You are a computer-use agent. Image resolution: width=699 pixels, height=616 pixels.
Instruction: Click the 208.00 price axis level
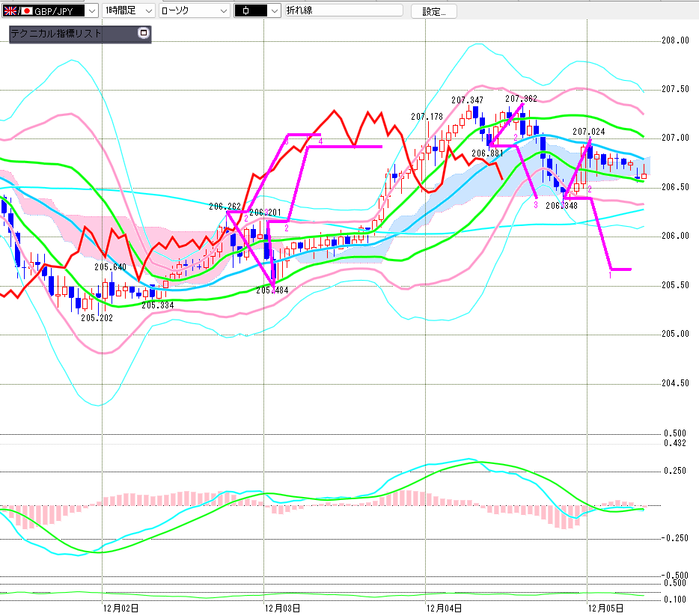[676, 40]
